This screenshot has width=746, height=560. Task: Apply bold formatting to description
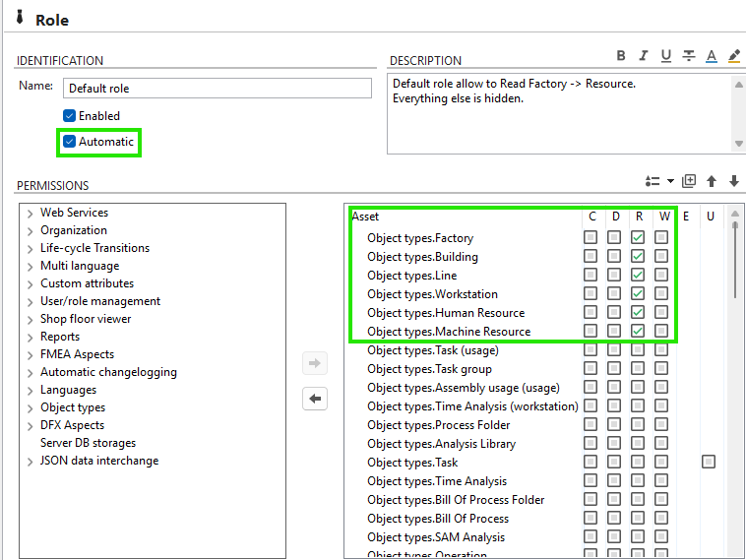621,56
